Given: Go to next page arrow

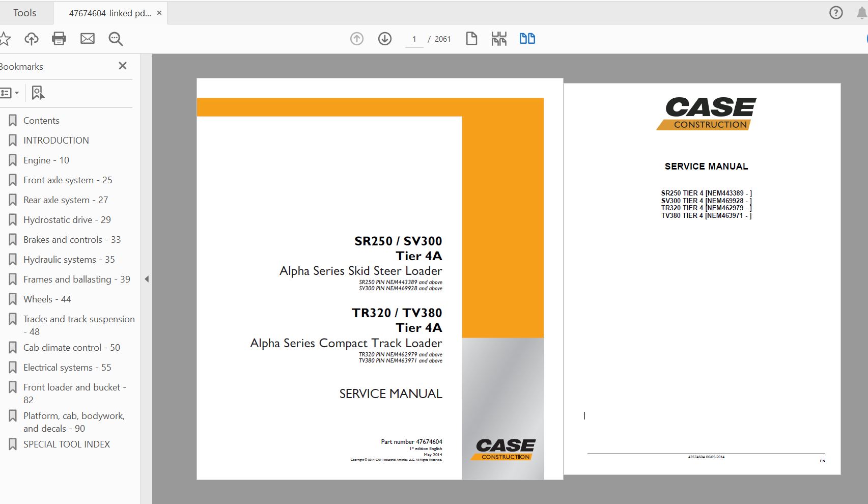Looking at the screenshot, I should click(x=385, y=39).
